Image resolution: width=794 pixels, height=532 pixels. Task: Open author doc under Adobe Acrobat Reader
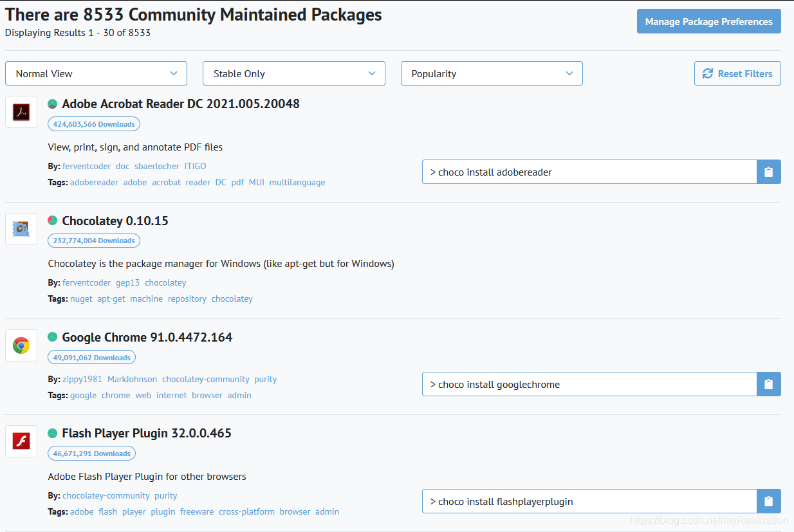[x=123, y=166]
